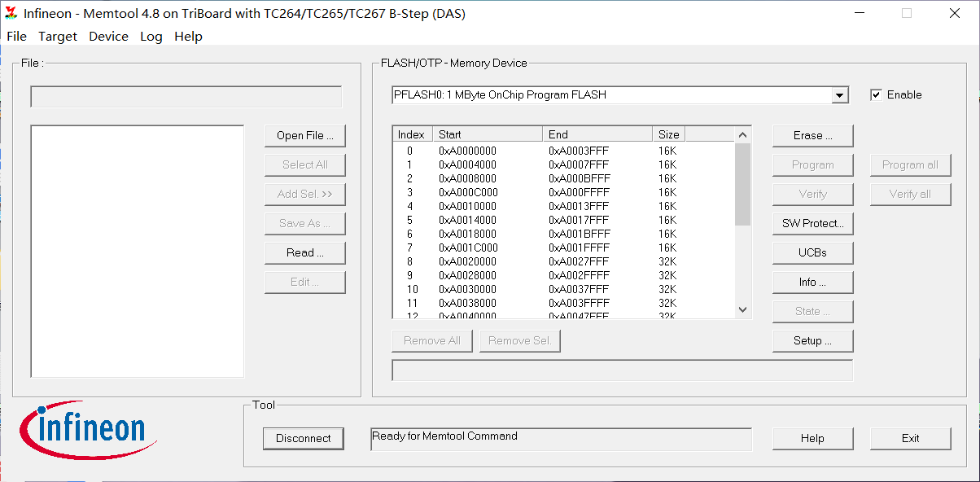Open the Target menu
Screen dimensions: 980x482
(58, 36)
